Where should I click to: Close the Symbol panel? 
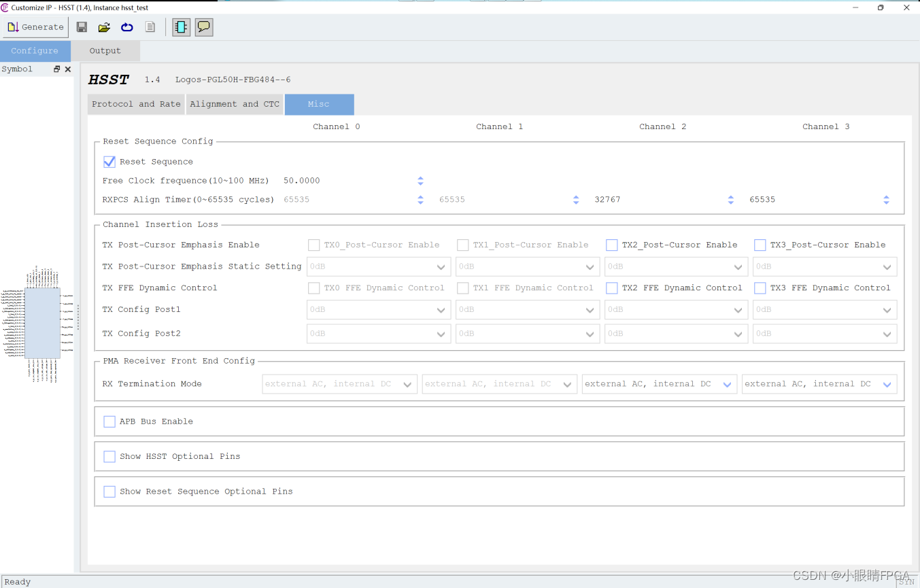pos(68,69)
